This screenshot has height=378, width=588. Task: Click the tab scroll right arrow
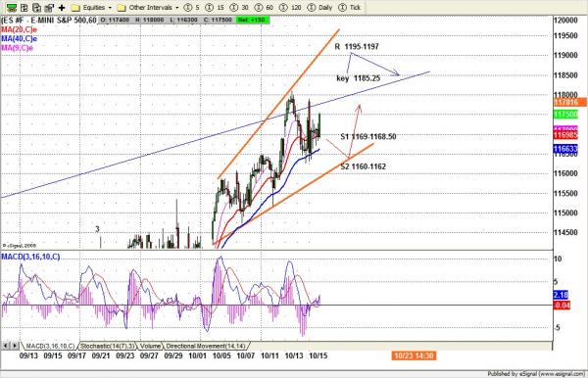(x=15, y=346)
